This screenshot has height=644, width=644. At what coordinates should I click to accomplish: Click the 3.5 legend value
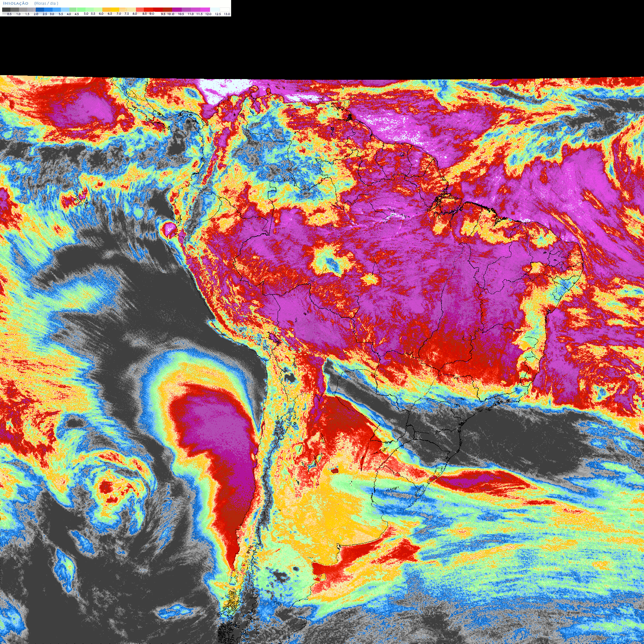[x=61, y=14]
